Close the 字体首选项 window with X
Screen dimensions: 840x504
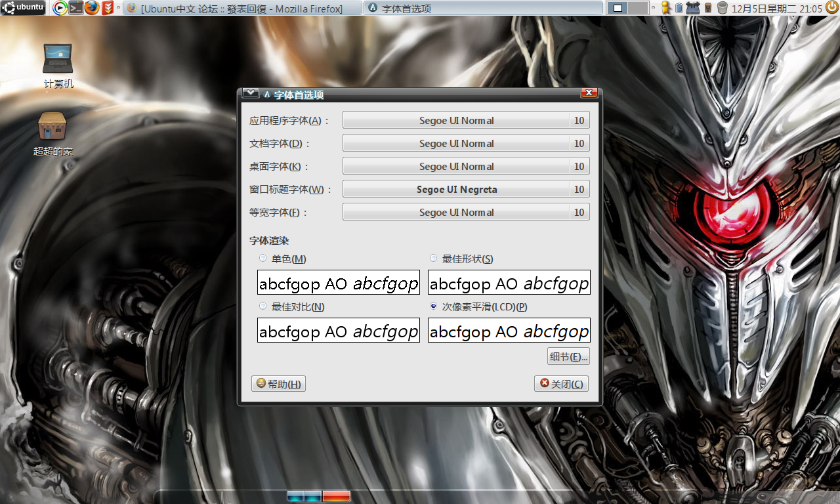coord(589,93)
